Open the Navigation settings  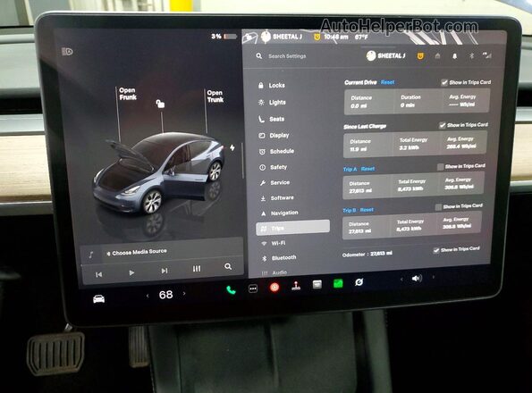pyautogui.click(x=280, y=213)
